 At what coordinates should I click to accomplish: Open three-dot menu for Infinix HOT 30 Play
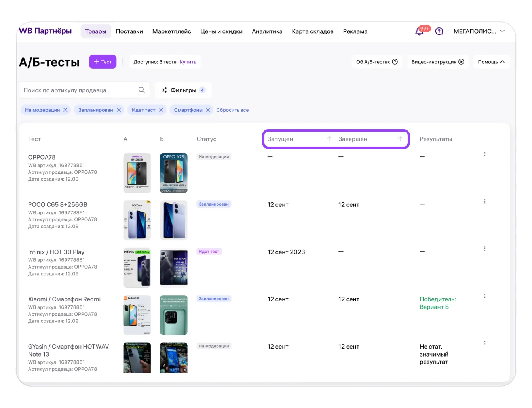484,249
